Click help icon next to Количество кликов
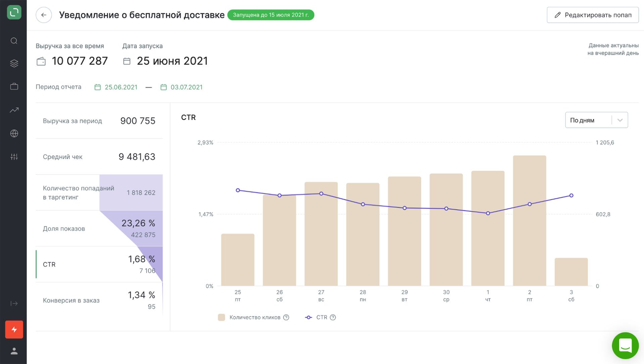Image resolution: width=644 pixels, height=364 pixels. (x=286, y=317)
